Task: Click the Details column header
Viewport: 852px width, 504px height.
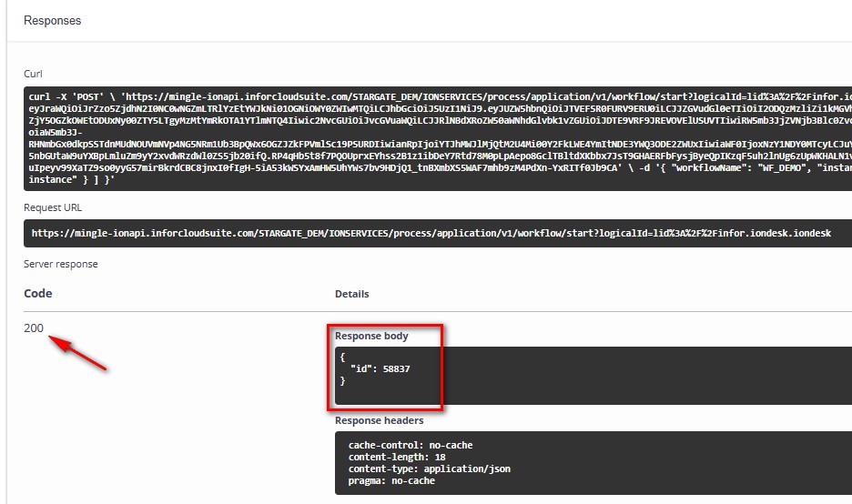Action: pyautogui.click(x=351, y=294)
